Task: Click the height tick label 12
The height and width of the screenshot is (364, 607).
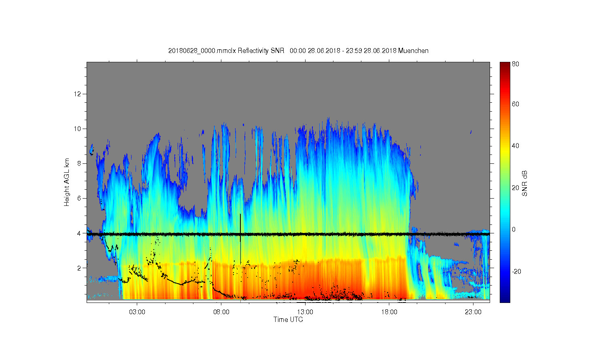Action: point(78,94)
